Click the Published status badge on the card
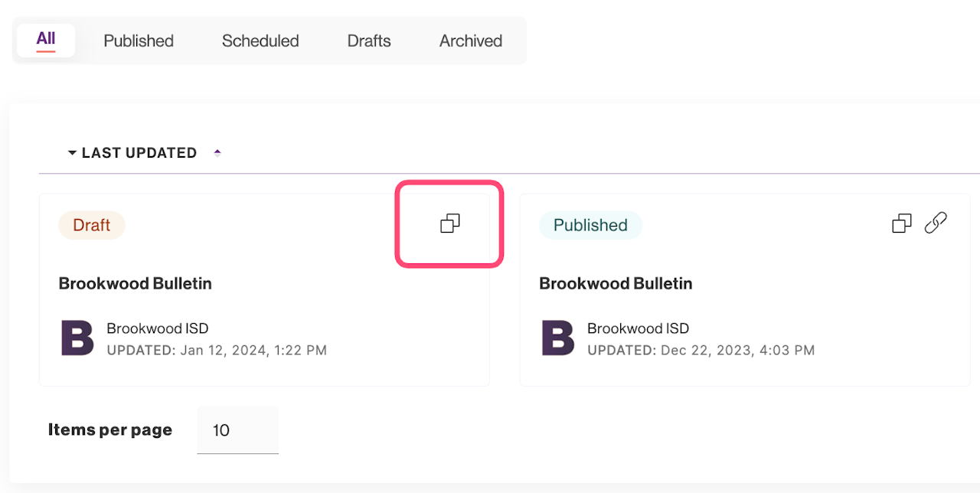The width and height of the screenshot is (980, 493). [x=590, y=225]
